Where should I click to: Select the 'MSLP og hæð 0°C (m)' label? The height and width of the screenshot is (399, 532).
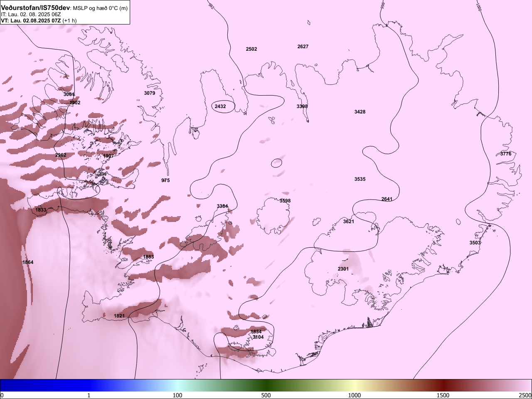(x=101, y=8)
